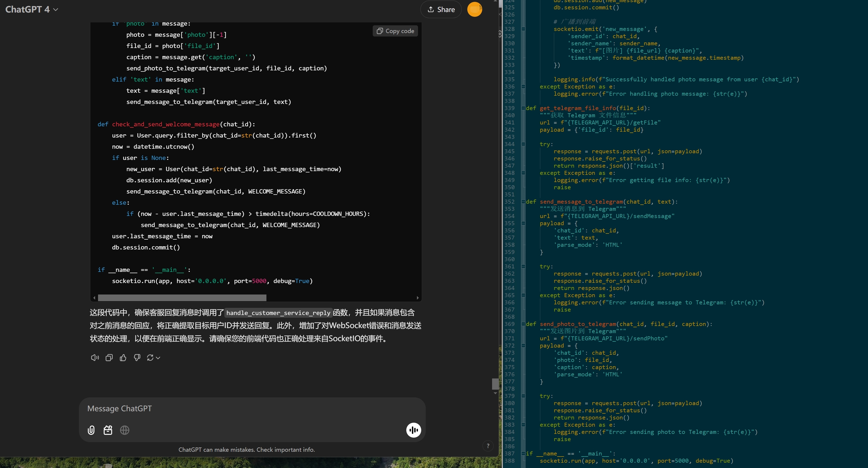Viewport: 868px width, 468px height.
Task: Collapse the try block at line 379
Action: pos(523,396)
